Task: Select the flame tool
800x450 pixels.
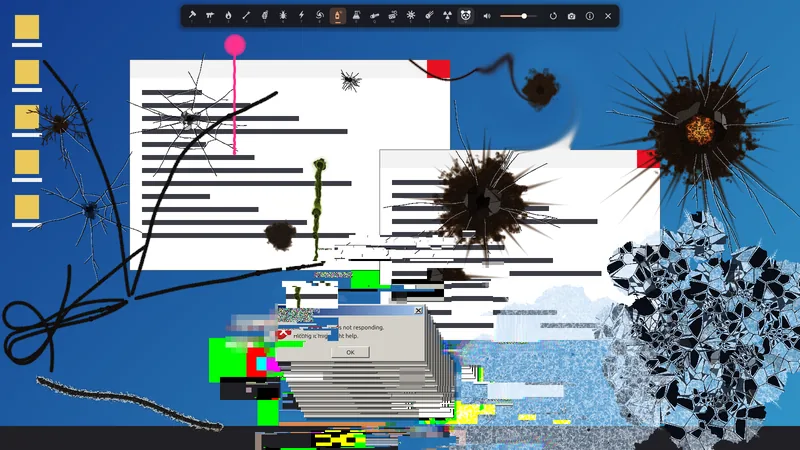Action: 228,16
